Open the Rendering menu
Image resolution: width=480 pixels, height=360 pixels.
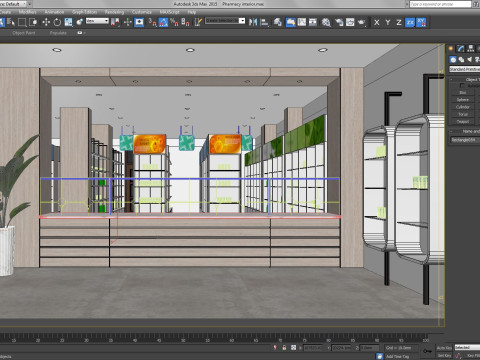pos(114,12)
